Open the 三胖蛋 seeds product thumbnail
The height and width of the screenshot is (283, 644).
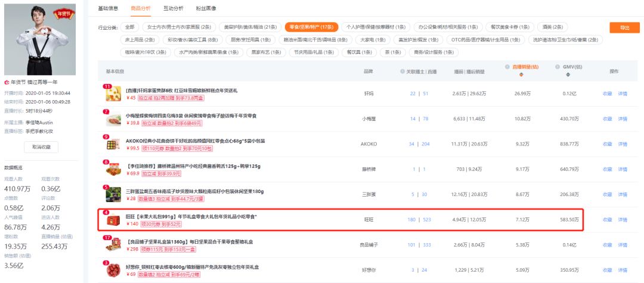[113, 195]
